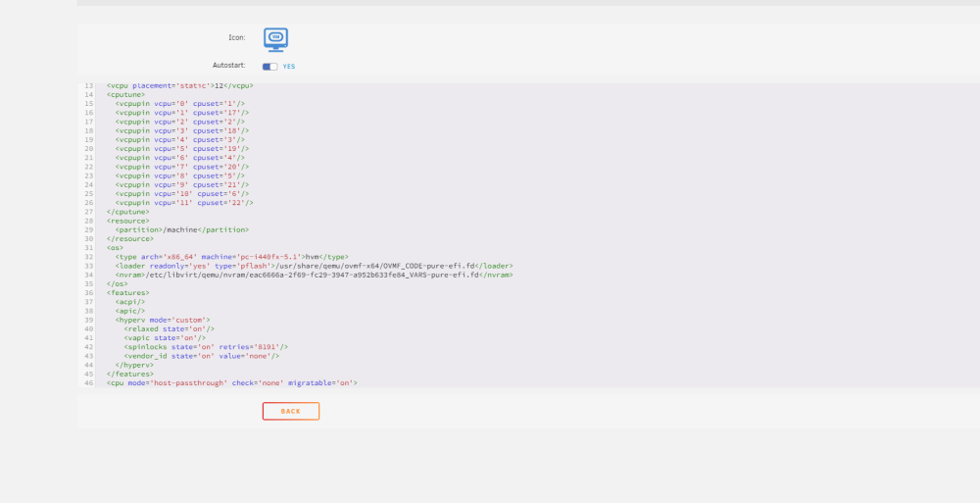The width and height of the screenshot is (980, 503).
Task: Click the opening <features> tag line
Action: 128,293
